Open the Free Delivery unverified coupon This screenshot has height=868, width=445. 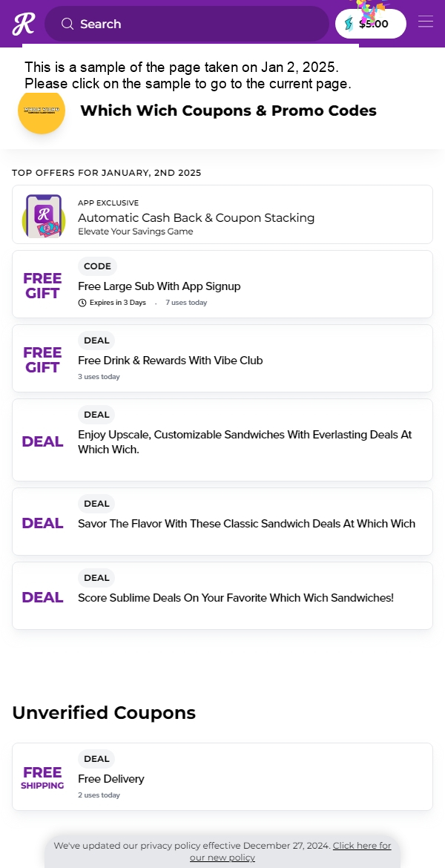(x=222, y=777)
